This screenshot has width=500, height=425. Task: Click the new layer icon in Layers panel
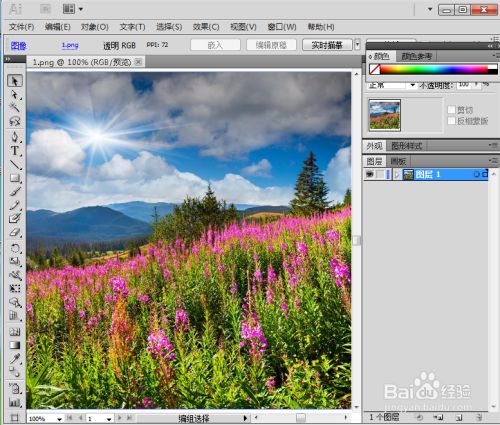459,417
